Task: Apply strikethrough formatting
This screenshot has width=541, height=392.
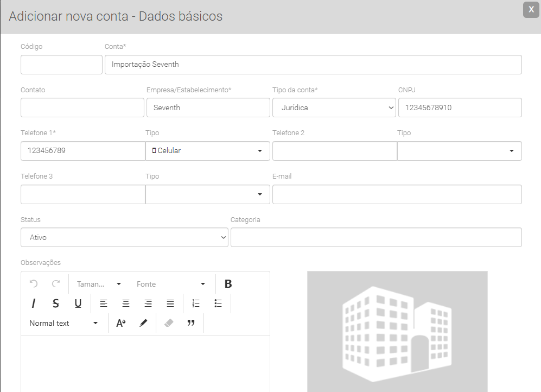Action: [x=56, y=304]
